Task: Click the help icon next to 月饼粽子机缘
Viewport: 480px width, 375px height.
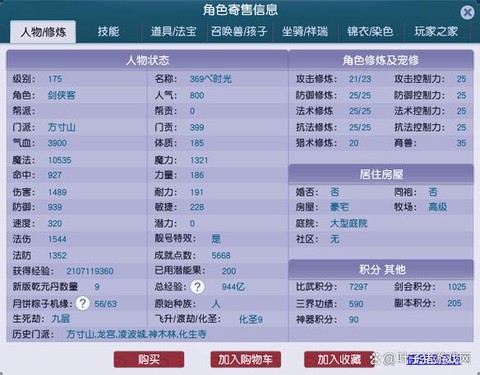Action: 83,303
